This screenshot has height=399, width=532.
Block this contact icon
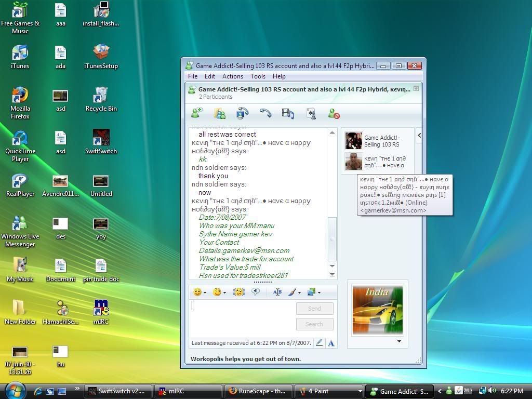334,113
